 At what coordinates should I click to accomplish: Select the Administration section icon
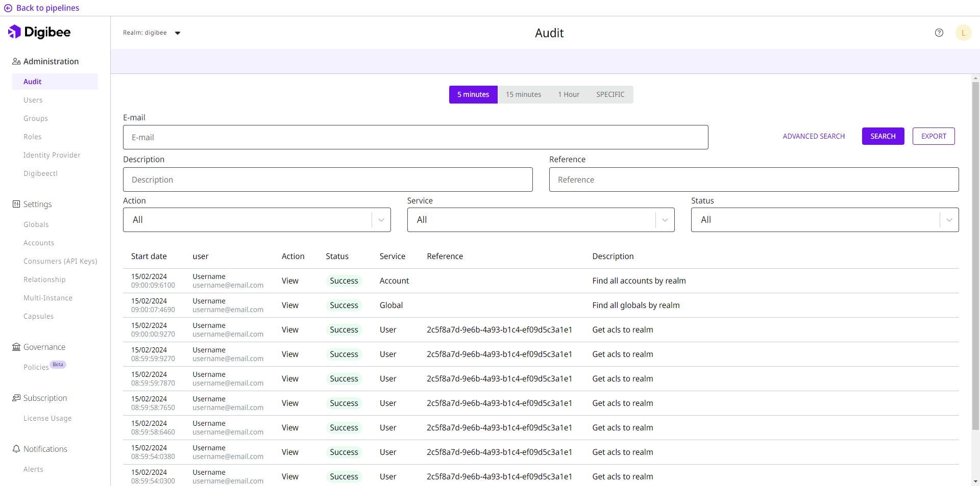point(15,61)
